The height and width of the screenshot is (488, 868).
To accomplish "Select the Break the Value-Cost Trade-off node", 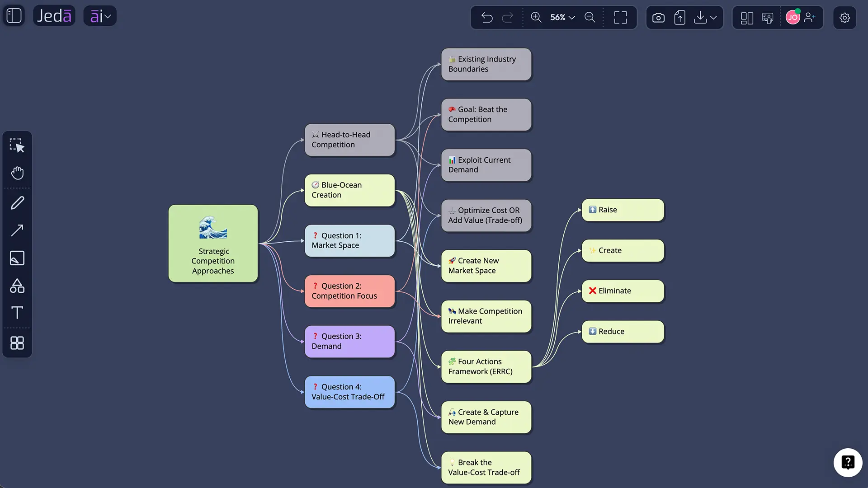I will coord(486,468).
